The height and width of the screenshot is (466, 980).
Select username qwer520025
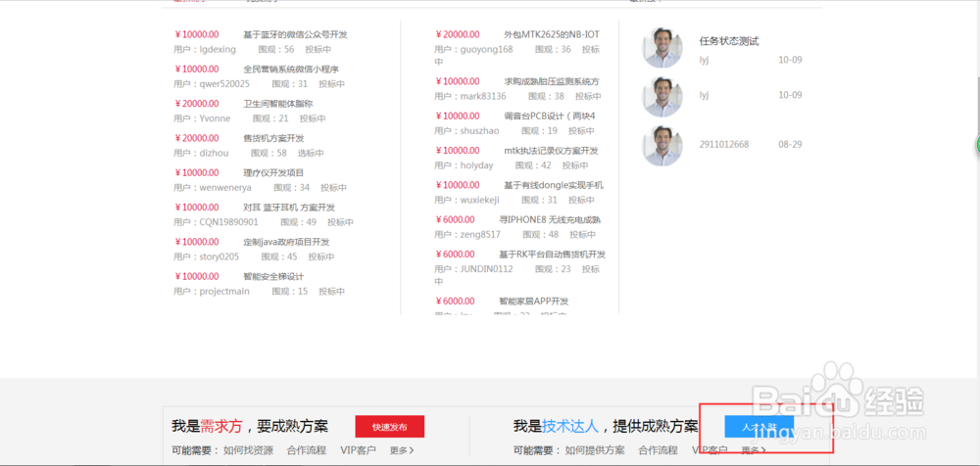pyautogui.click(x=224, y=84)
